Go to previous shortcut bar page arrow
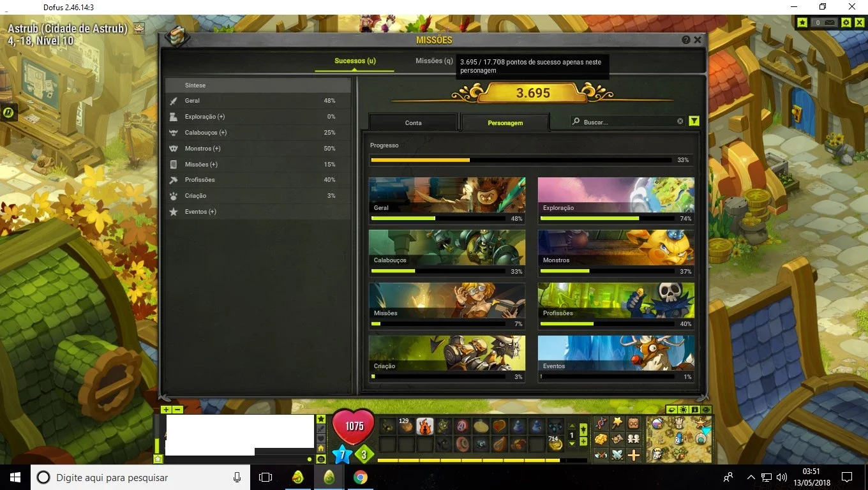The image size is (868, 490). pyautogui.click(x=571, y=427)
